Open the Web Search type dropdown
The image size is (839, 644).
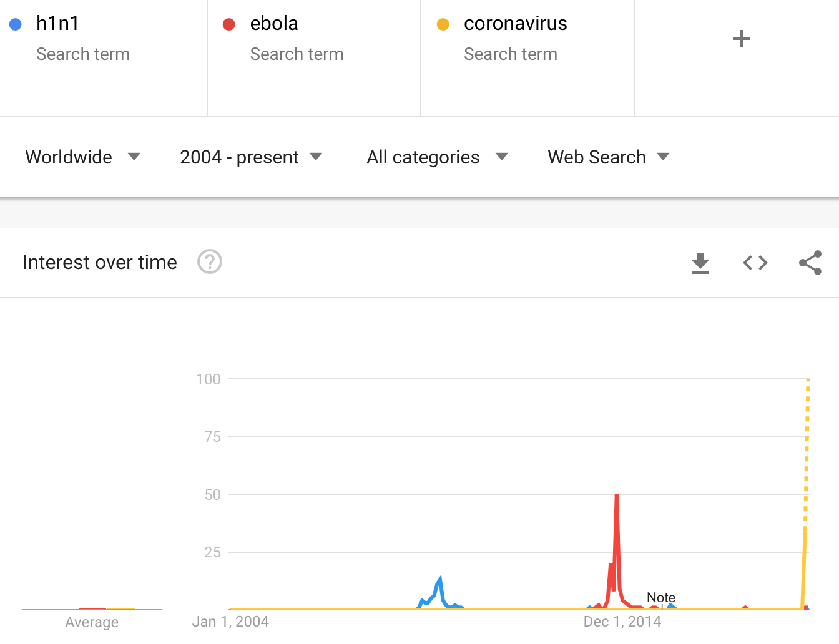(x=609, y=157)
